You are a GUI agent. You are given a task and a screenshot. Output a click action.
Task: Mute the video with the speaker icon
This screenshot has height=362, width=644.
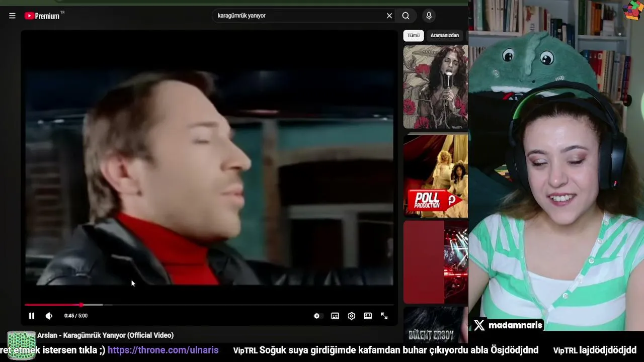[49, 316]
